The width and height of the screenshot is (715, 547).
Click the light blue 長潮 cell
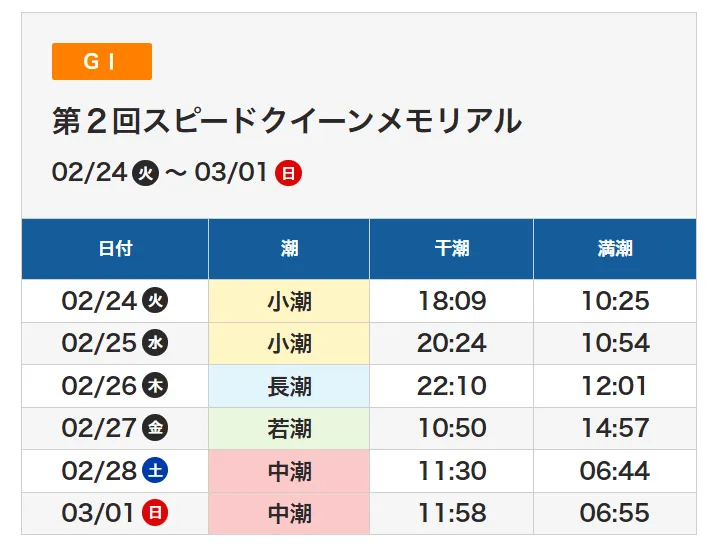[x=289, y=386]
